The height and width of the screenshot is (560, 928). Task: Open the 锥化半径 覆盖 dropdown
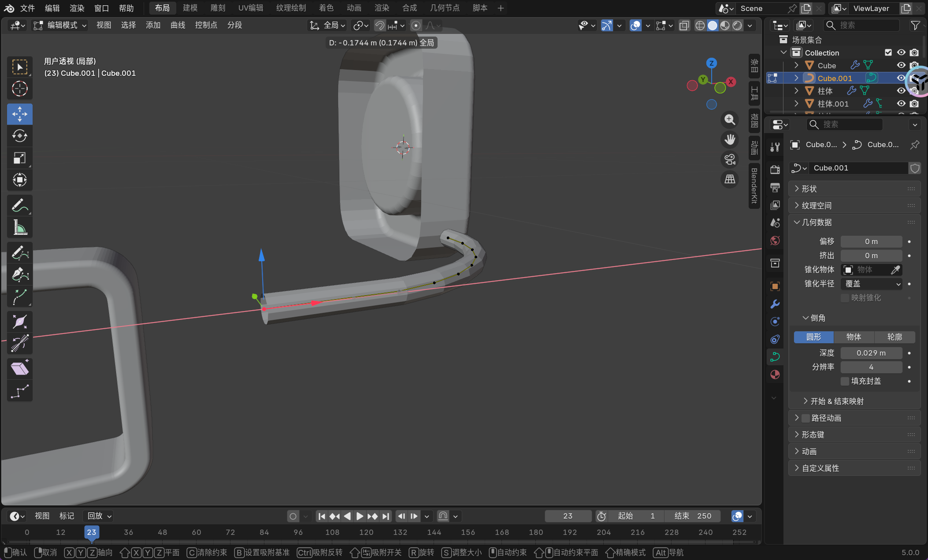[871, 284]
